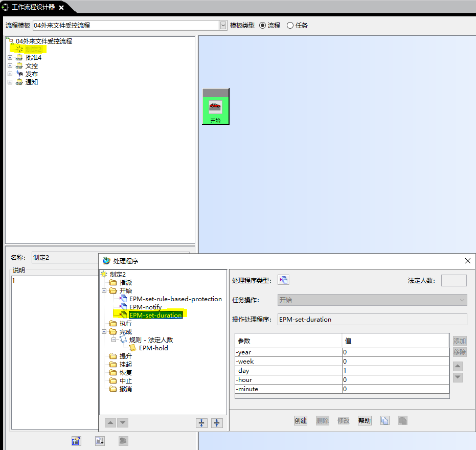Collapse the 规则 - 法定人数 node
The height and width of the screenshot is (450, 476).
(x=114, y=340)
